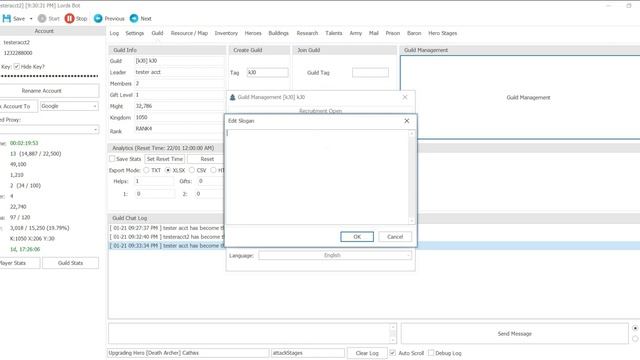
Task: Click the Rank RANK4 value
Action: pos(144,129)
